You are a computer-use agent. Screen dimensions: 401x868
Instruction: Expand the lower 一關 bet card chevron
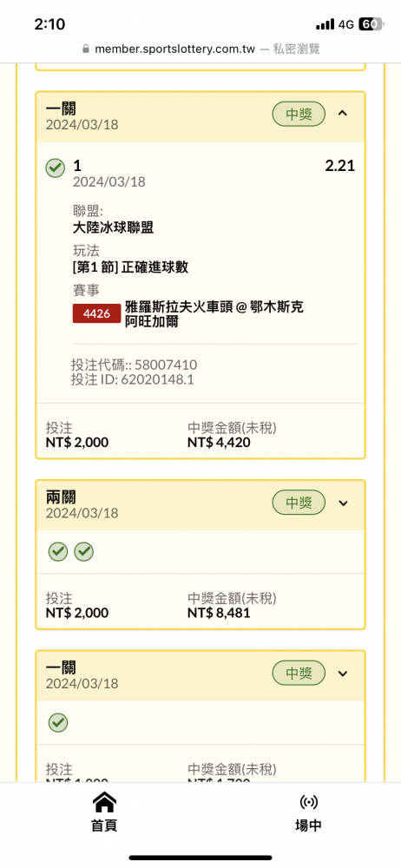coord(343,674)
